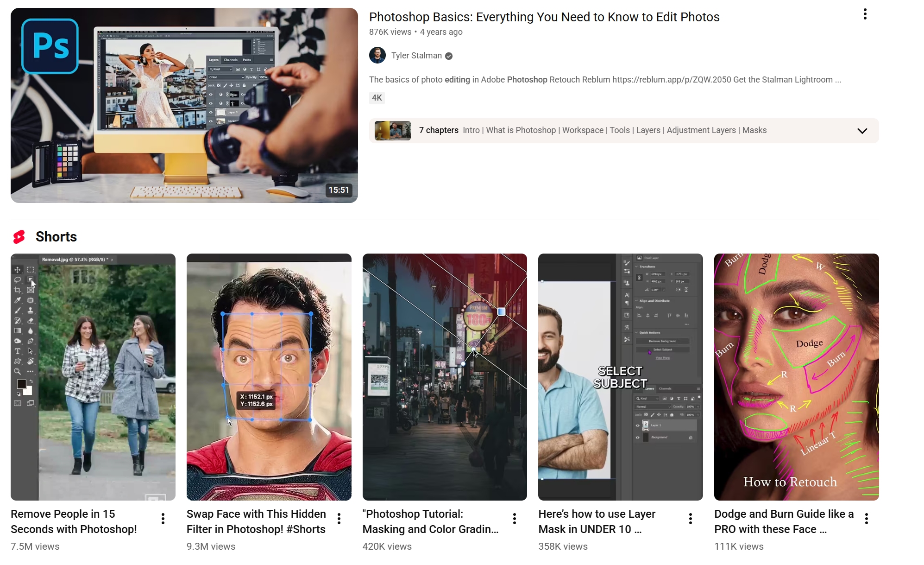Open the How to Retouch short
Viewport: 924px width, 565px height.
click(x=796, y=376)
